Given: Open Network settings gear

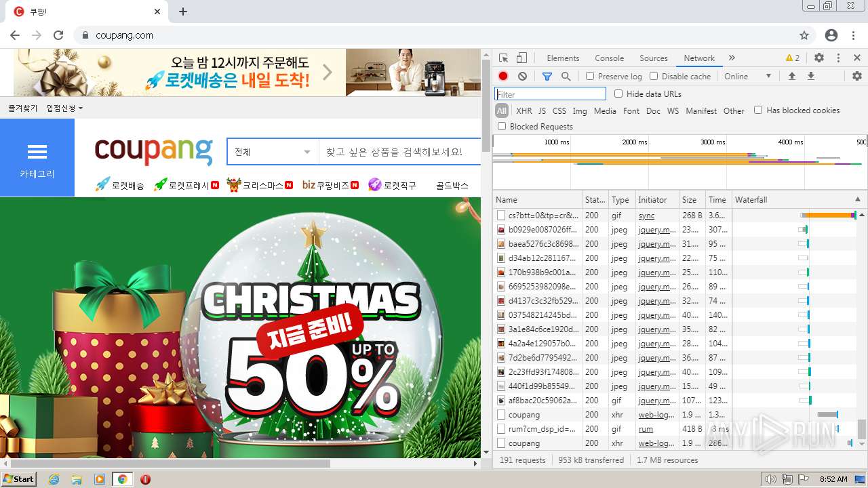Looking at the screenshot, I should (x=856, y=77).
